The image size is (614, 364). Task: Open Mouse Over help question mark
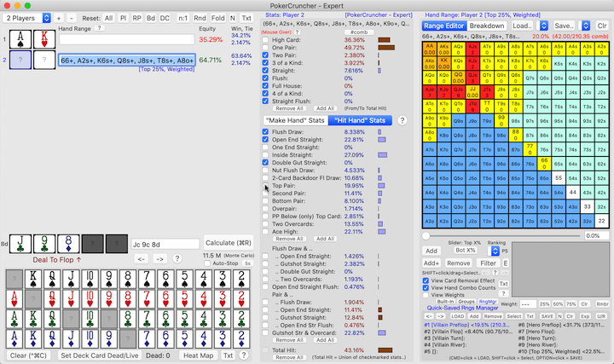(298, 32)
